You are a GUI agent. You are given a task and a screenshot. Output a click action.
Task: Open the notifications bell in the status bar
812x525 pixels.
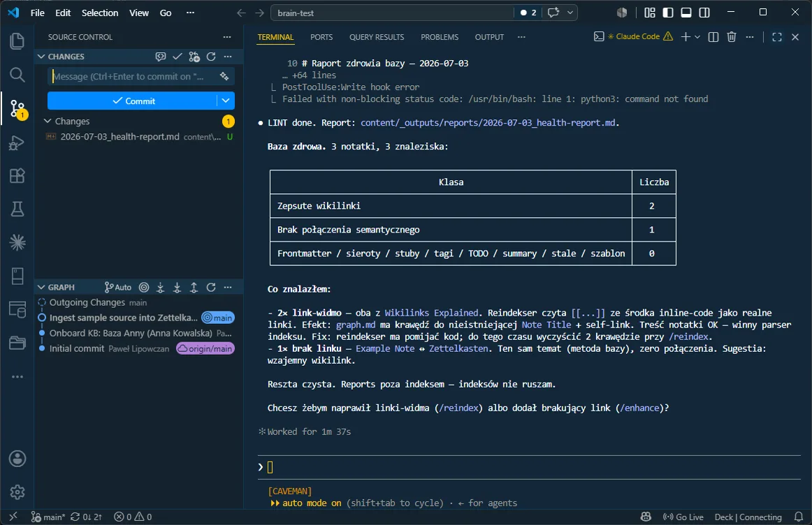tap(799, 517)
